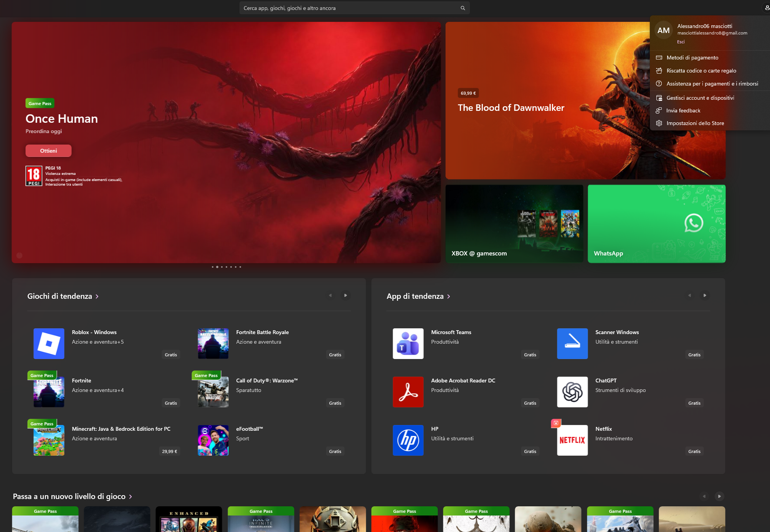Click the WhatsApp logo tile
Viewport: 770px width, 532px height.
click(x=656, y=224)
